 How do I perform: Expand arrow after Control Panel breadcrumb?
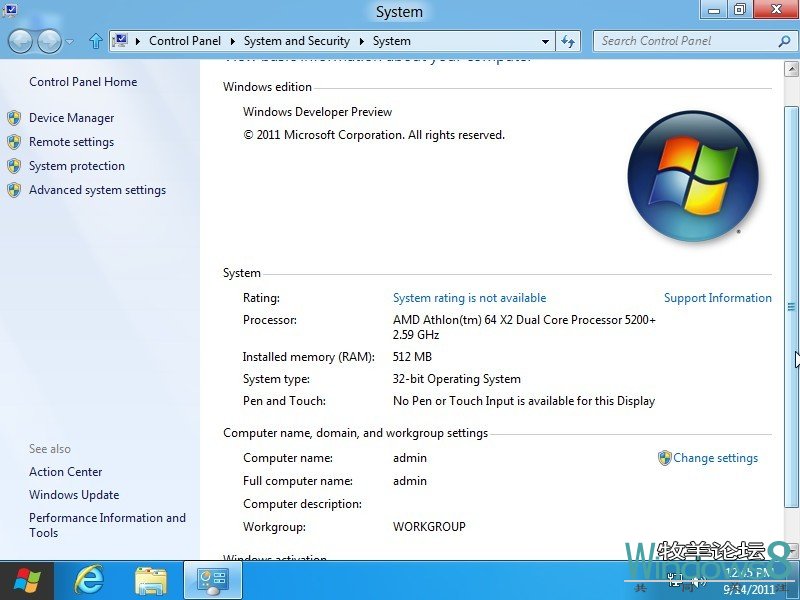coord(233,41)
